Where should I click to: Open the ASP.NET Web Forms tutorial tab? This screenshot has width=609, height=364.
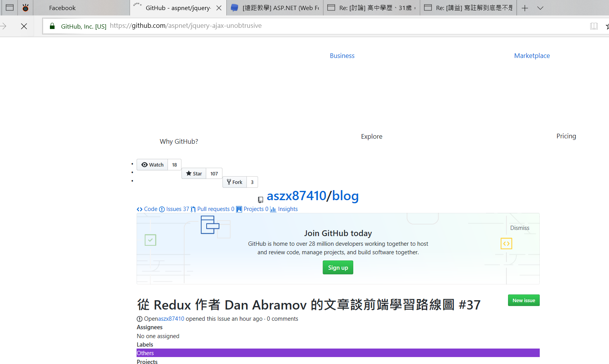(x=275, y=8)
